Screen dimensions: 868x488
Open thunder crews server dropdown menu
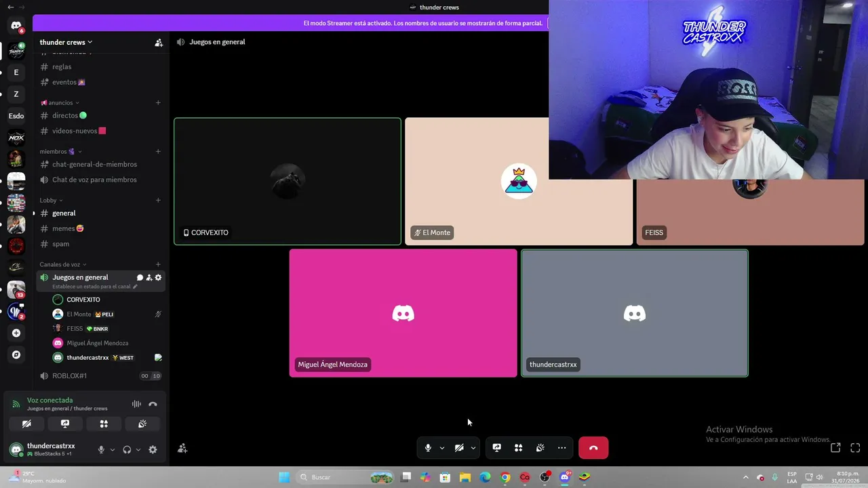pos(66,42)
